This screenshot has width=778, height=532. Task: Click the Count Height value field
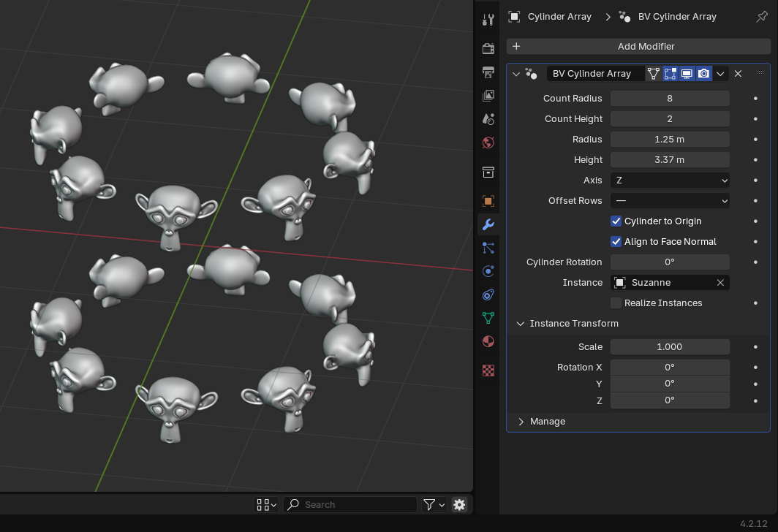[x=670, y=119]
